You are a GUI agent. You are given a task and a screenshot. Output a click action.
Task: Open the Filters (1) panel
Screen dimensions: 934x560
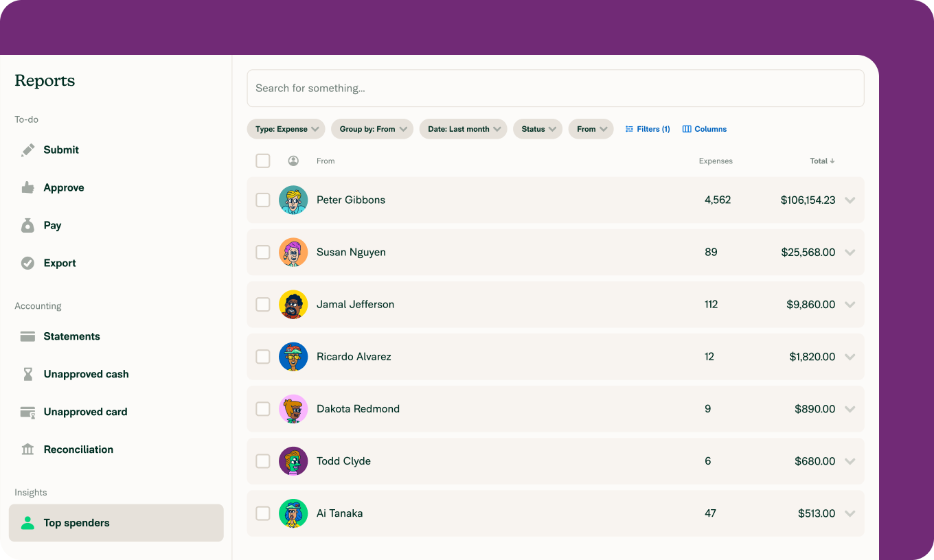click(x=648, y=128)
